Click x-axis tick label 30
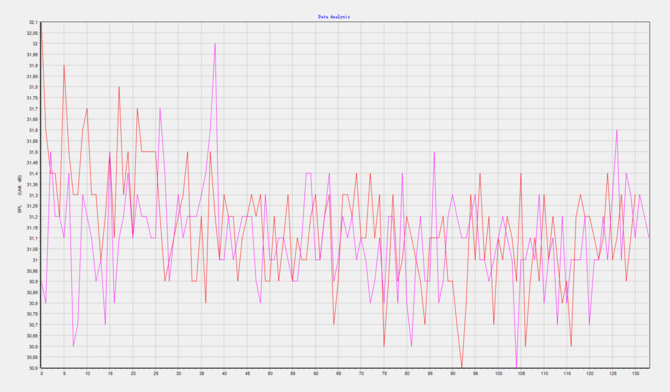Viewport: 670px width, 392px height. coord(179,374)
